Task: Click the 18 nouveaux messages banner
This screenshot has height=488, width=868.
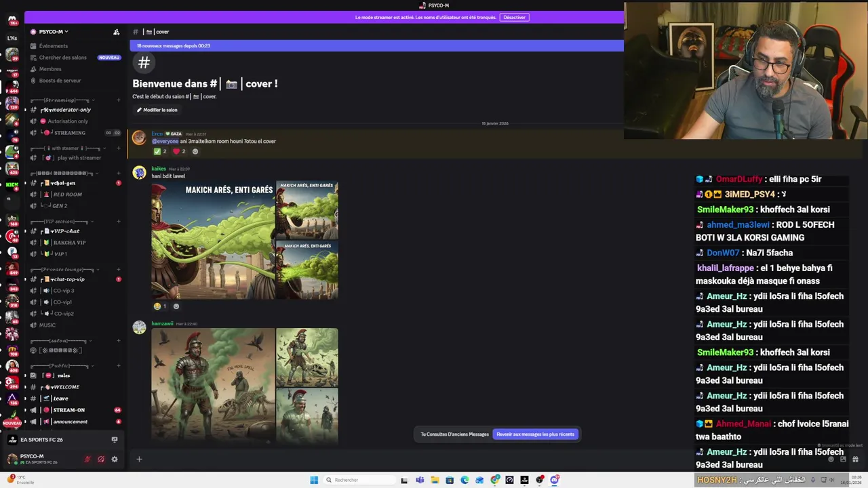Action: (x=376, y=45)
